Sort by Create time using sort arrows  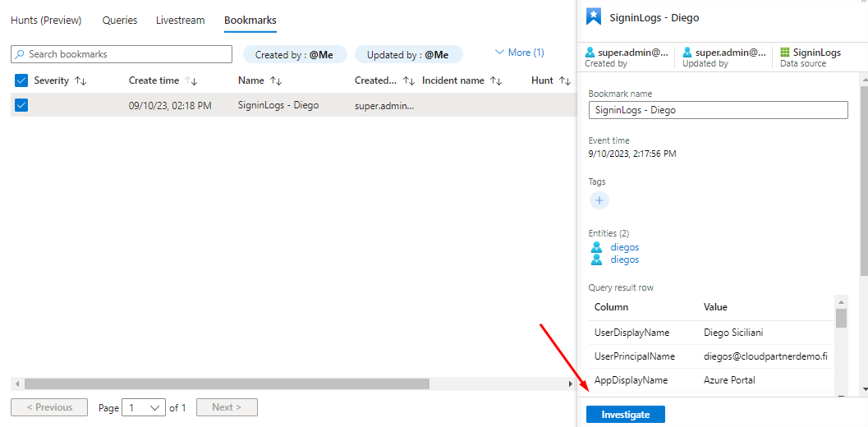[191, 81]
